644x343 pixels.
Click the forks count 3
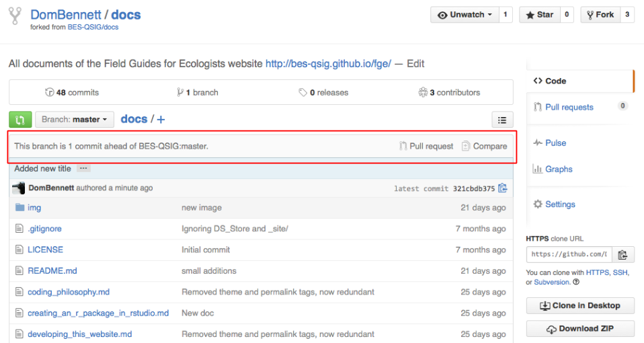[627, 15]
